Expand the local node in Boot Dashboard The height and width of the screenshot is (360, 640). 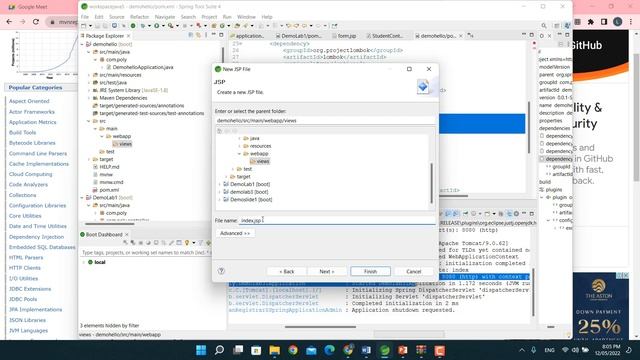pos(84,262)
